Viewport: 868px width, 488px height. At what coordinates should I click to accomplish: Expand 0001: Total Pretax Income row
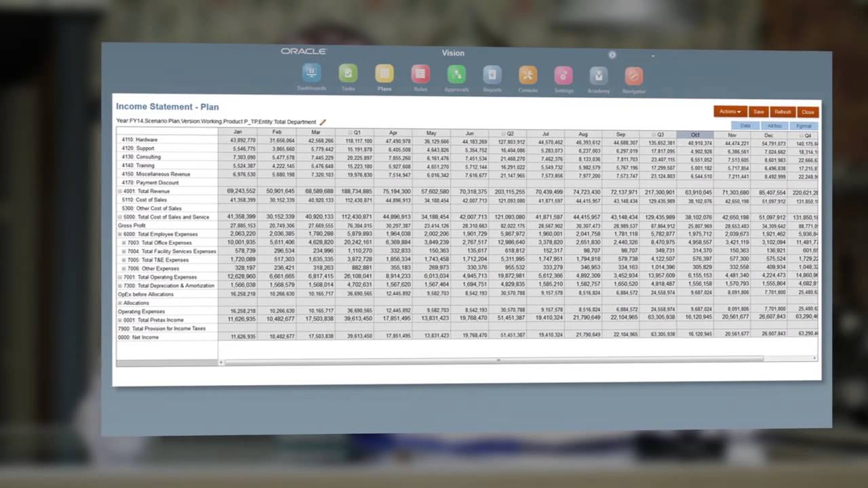(x=120, y=320)
